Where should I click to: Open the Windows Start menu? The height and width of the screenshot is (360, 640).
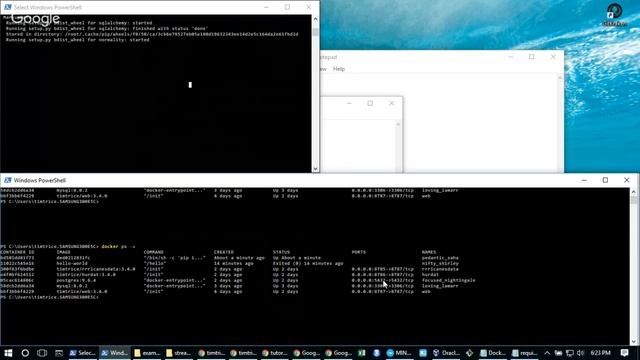(x=8, y=353)
